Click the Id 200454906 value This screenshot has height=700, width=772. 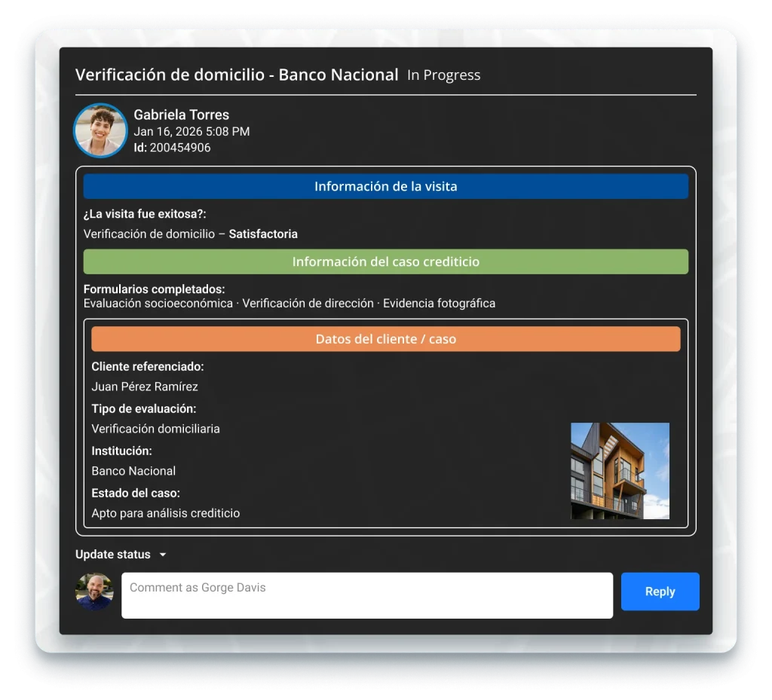(x=179, y=148)
